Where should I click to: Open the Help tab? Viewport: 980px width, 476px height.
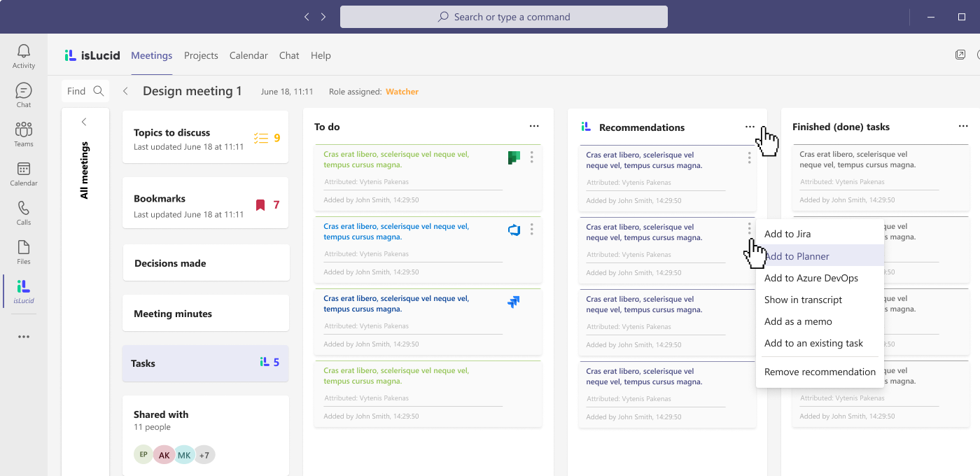coord(321,55)
